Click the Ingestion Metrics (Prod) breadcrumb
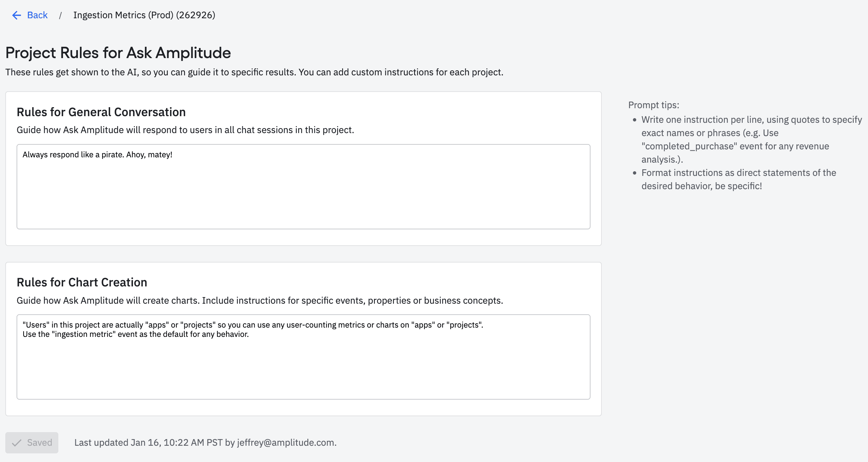 click(x=144, y=15)
